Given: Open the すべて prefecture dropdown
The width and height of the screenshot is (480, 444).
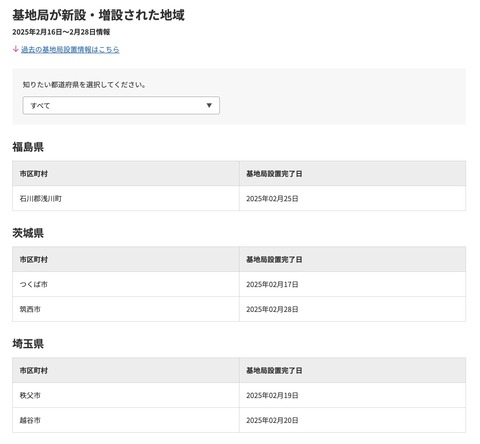Looking at the screenshot, I should coord(121,106).
